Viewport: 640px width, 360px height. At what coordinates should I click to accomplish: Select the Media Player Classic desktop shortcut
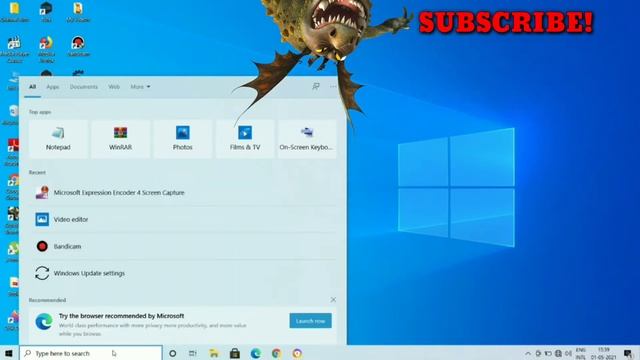pos(15,49)
